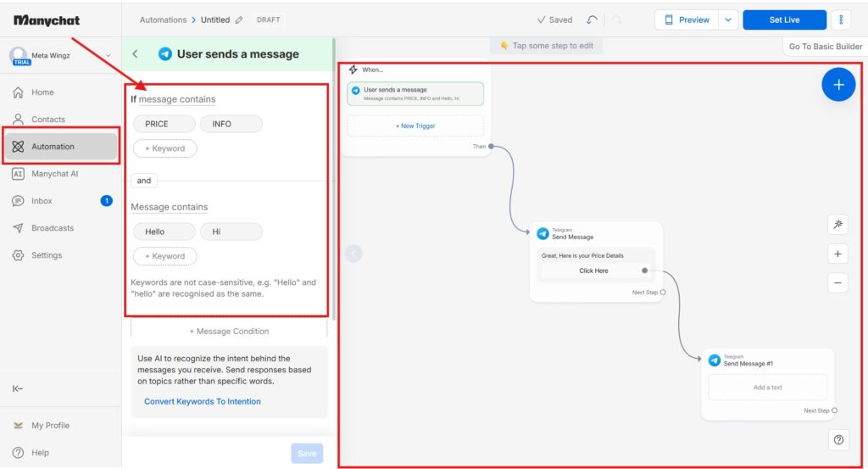Click the auto-arrange magic wand icon
This screenshot has height=469, width=868.
837,224
